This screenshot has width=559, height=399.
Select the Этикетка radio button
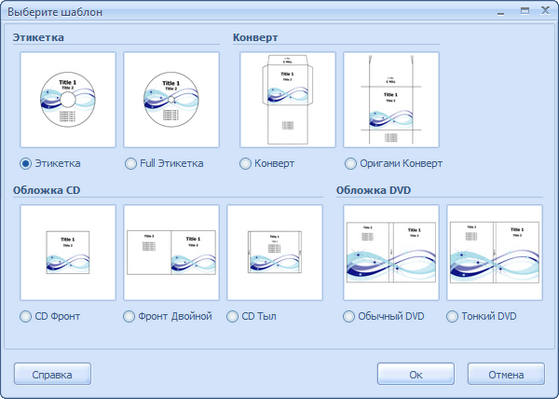(26, 164)
